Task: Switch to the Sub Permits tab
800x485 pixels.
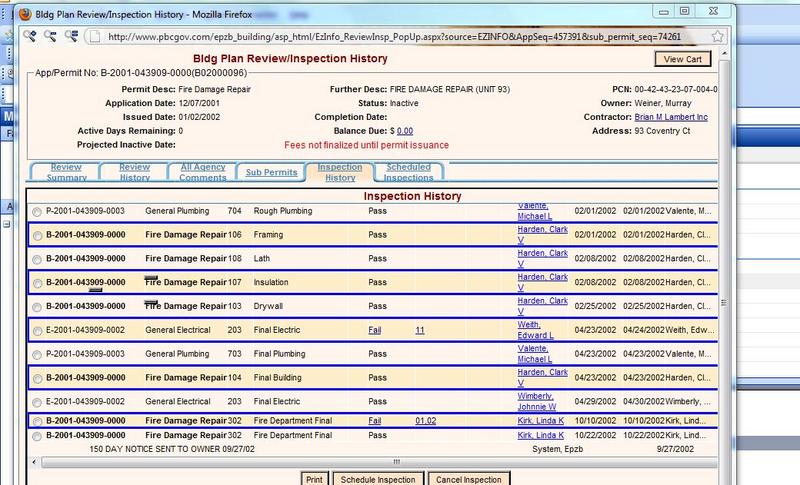Action: pos(271,172)
